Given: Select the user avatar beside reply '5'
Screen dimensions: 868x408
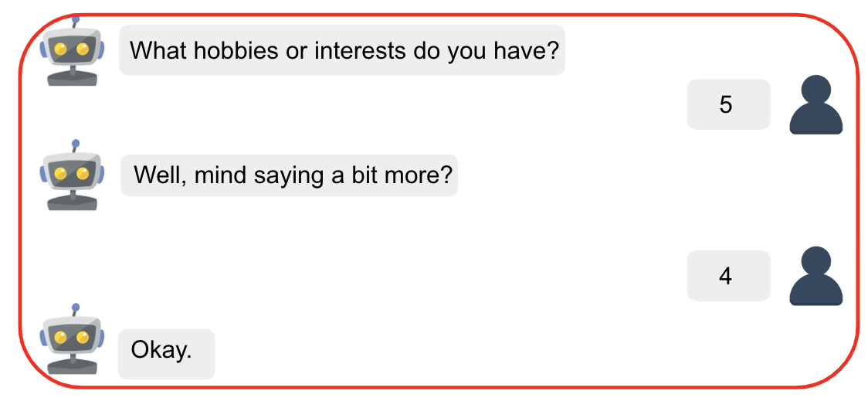Looking at the screenshot, I should (815, 104).
